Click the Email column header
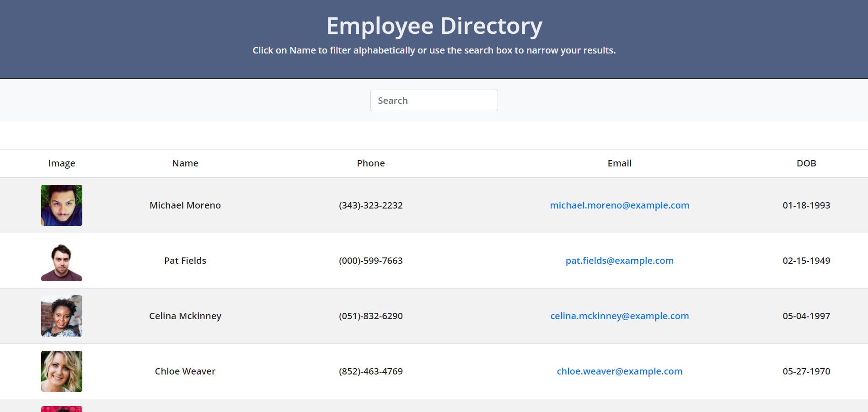The width and height of the screenshot is (868, 412). pyautogui.click(x=619, y=163)
